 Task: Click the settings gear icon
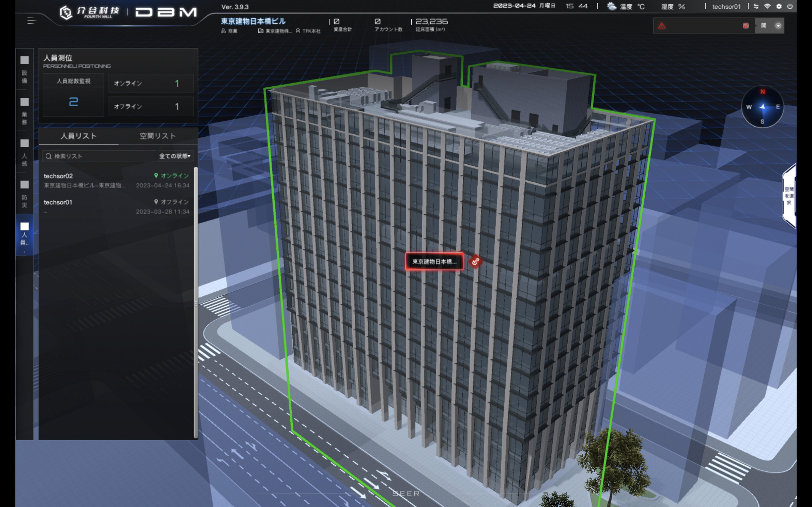pos(779,6)
